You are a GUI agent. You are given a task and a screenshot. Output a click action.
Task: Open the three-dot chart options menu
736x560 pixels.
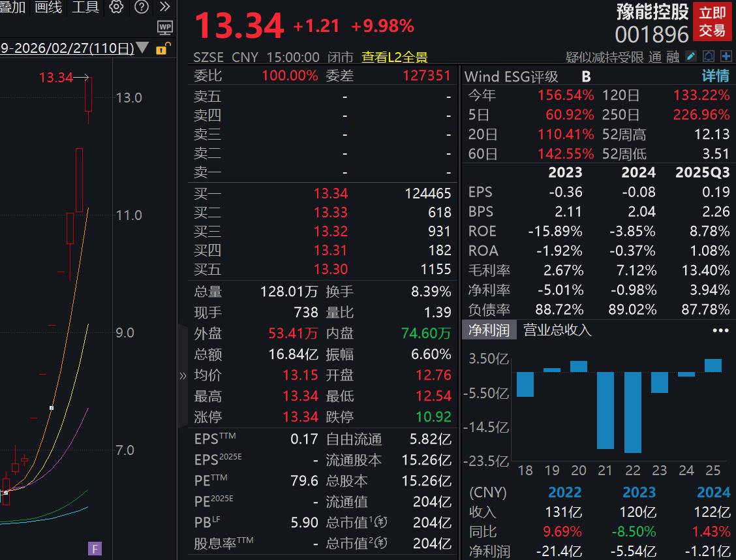click(720, 330)
